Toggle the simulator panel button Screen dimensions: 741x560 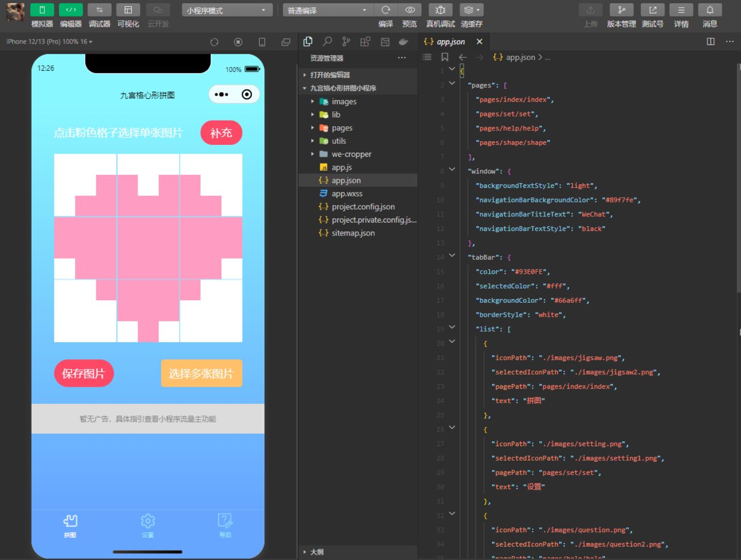tap(42, 10)
